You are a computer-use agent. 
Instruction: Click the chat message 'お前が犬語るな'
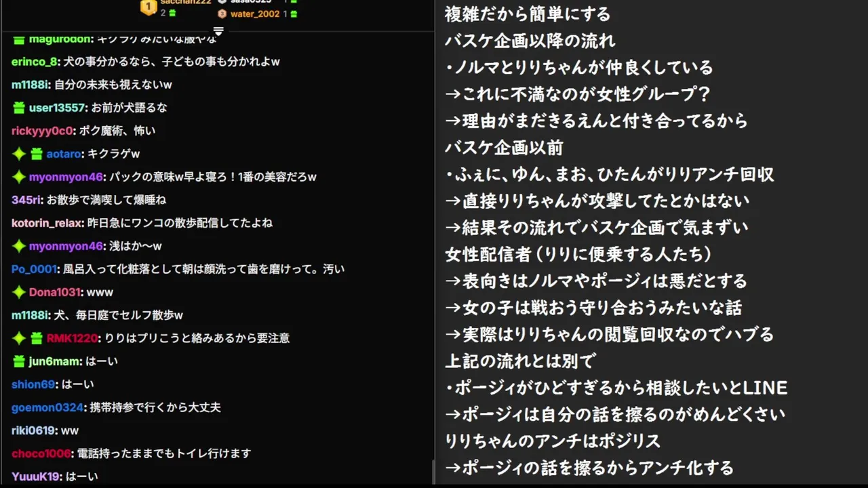(129, 108)
